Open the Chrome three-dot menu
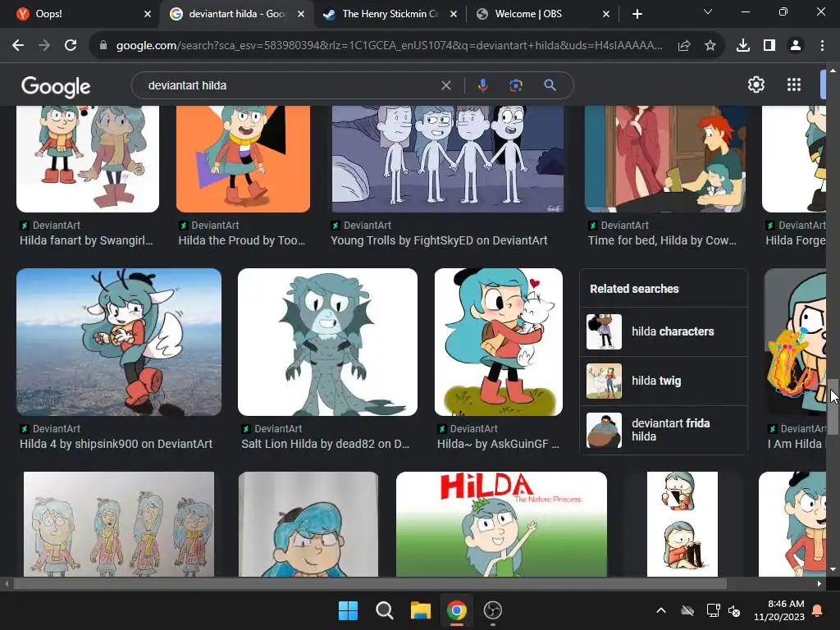This screenshot has height=630, width=840. point(822,46)
